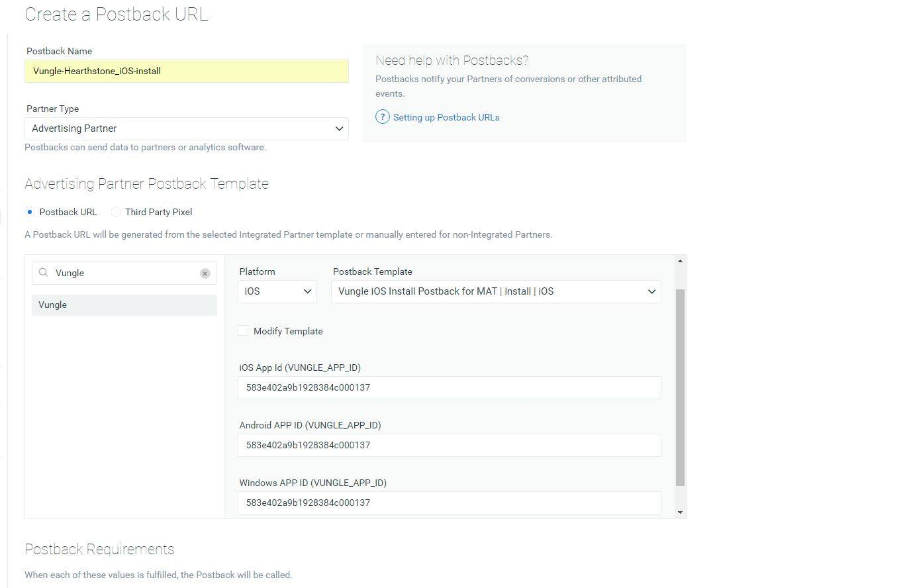Click the 'Postback Requirements' heading
Screen dimensions: 909x588
[99, 549]
